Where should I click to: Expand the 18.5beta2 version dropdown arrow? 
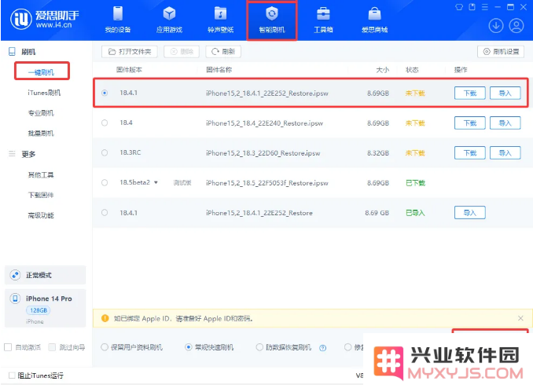pos(156,182)
